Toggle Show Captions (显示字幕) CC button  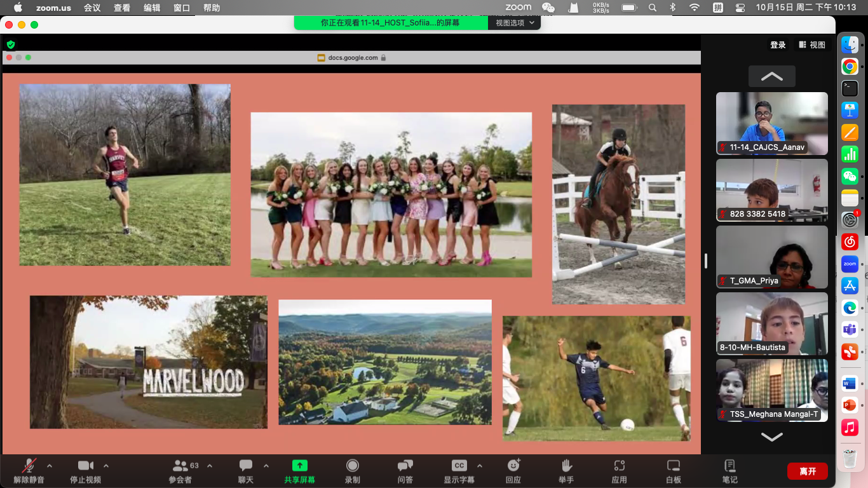point(459,466)
